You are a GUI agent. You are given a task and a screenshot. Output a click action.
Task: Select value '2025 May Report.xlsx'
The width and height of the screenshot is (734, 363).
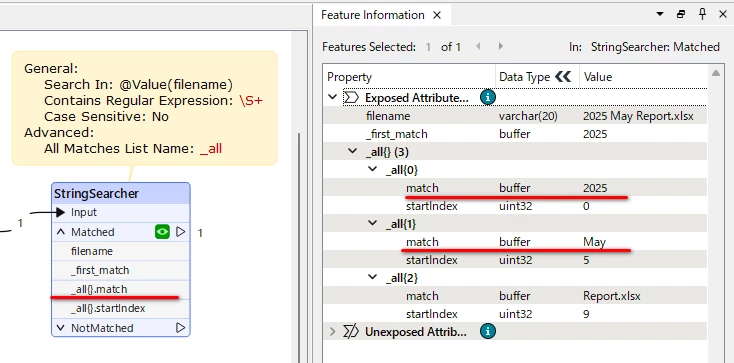pyautogui.click(x=638, y=116)
